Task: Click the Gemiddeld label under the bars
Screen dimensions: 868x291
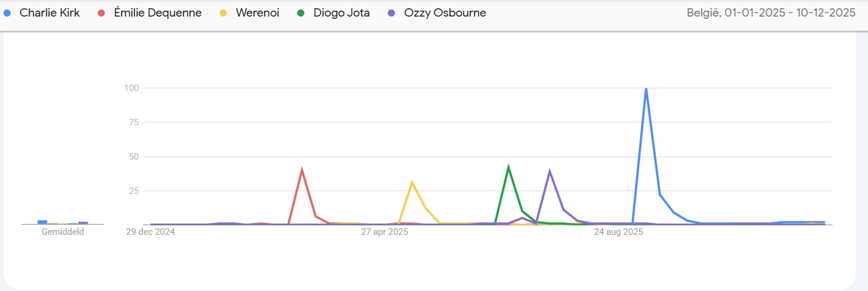Action: pos(63,232)
